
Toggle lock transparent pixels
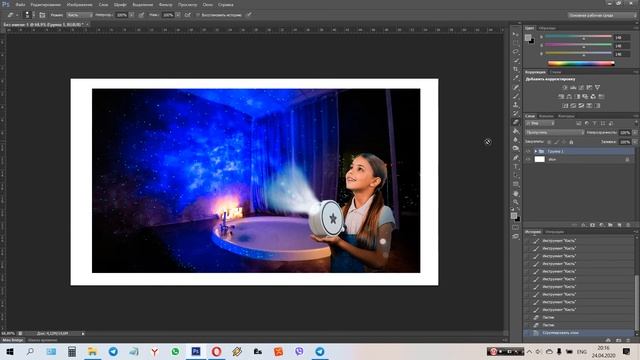click(549, 142)
